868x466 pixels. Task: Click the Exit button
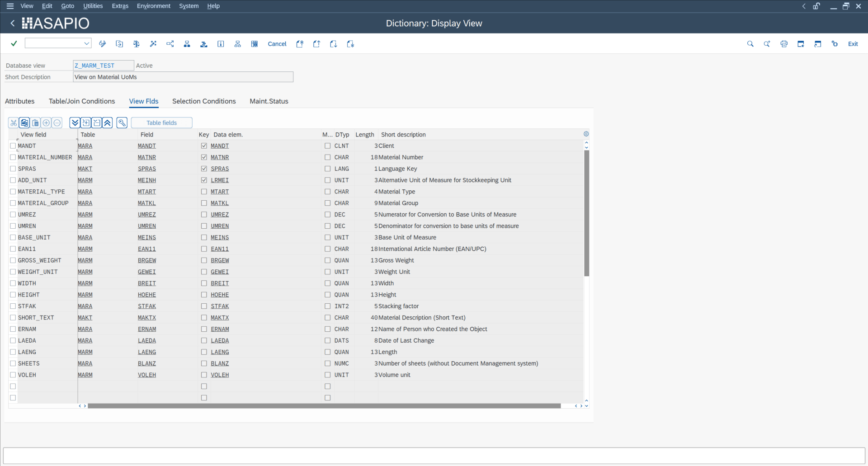pos(853,44)
